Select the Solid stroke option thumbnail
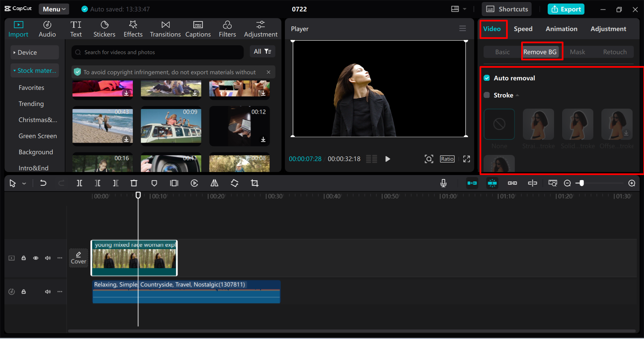The width and height of the screenshot is (644, 339). 577,124
